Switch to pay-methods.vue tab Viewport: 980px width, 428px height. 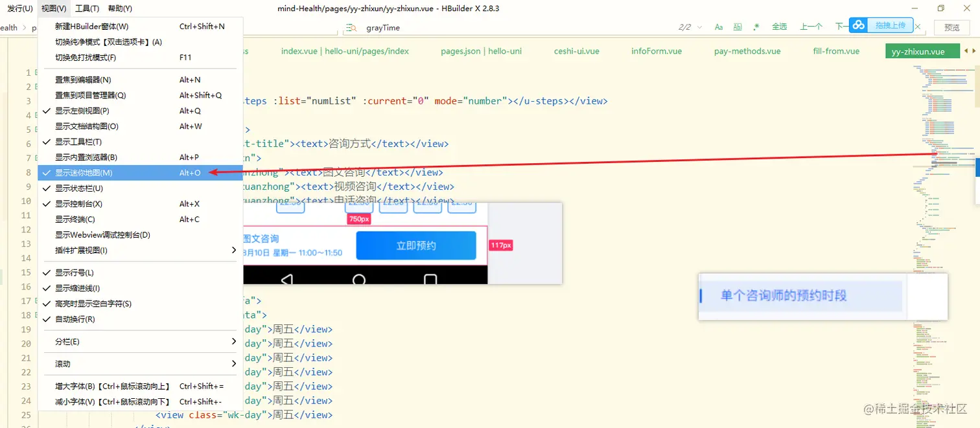point(747,51)
